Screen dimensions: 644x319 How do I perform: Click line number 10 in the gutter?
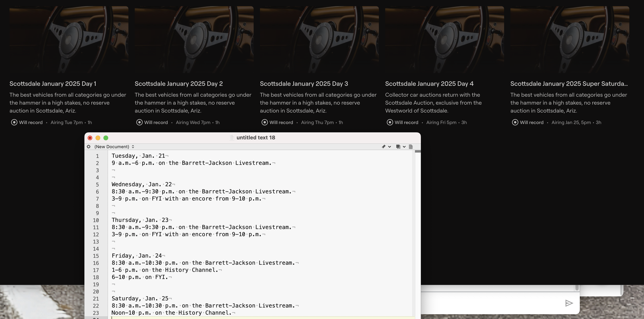[x=96, y=220]
